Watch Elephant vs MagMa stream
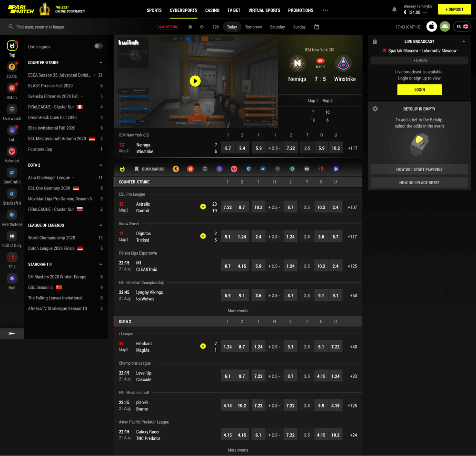476x456 pixels. click(203, 346)
